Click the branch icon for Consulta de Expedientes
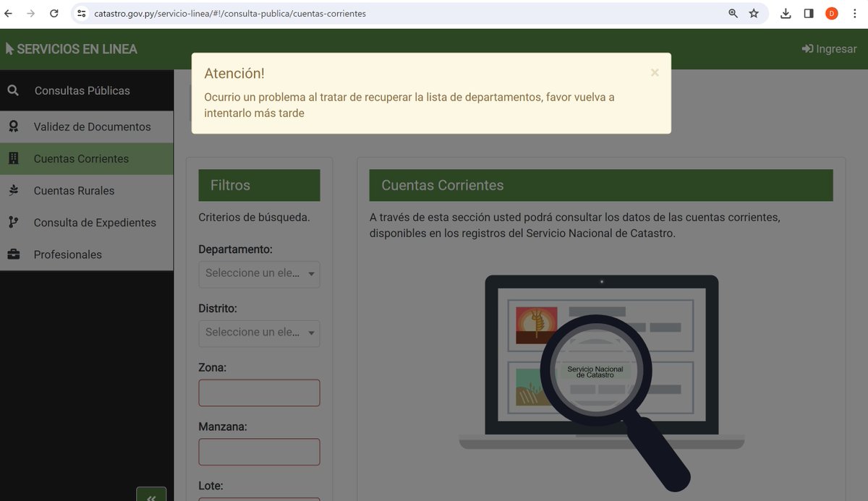868x501 pixels. point(13,222)
